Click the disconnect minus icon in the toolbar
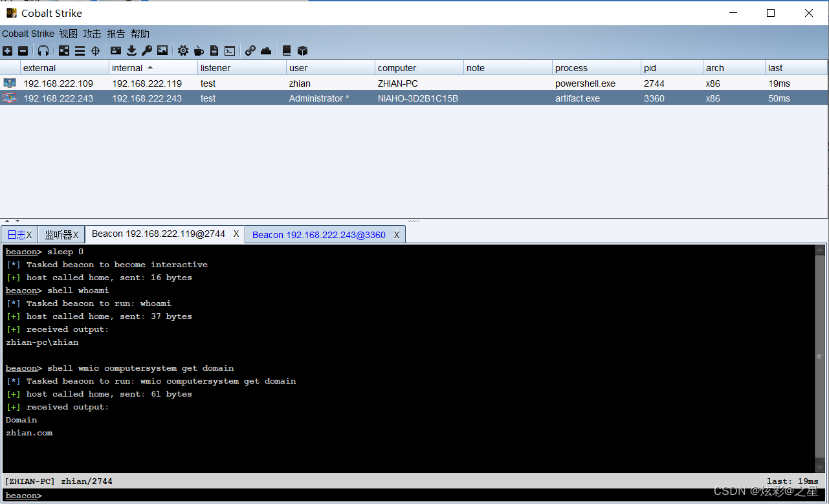Image resolution: width=829 pixels, height=504 pixels. click(x=23, y=50)
